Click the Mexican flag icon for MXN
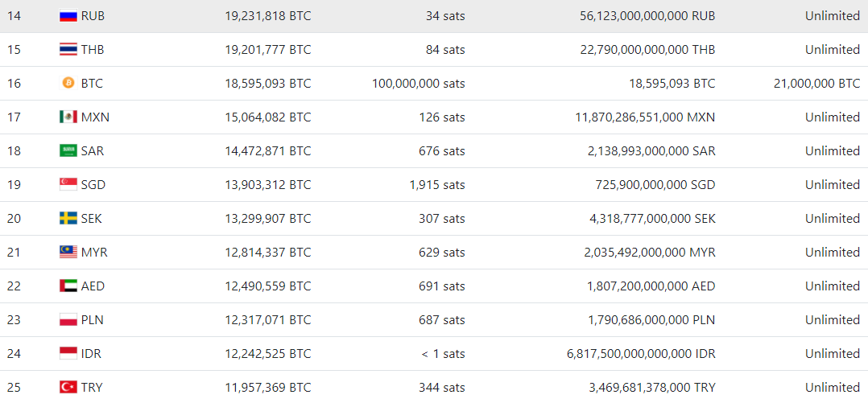This screenshot has width=868, height=403. tap(68, 117)
